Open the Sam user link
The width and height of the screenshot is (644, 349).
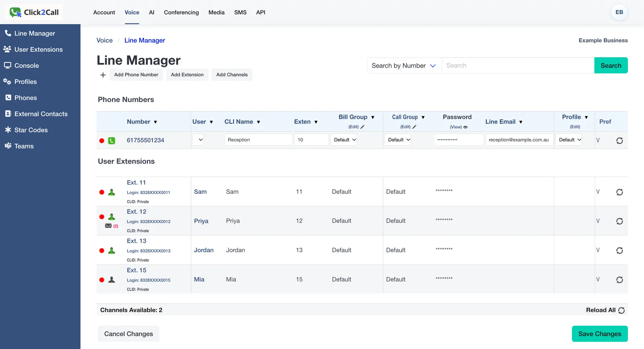coord(200,192)
